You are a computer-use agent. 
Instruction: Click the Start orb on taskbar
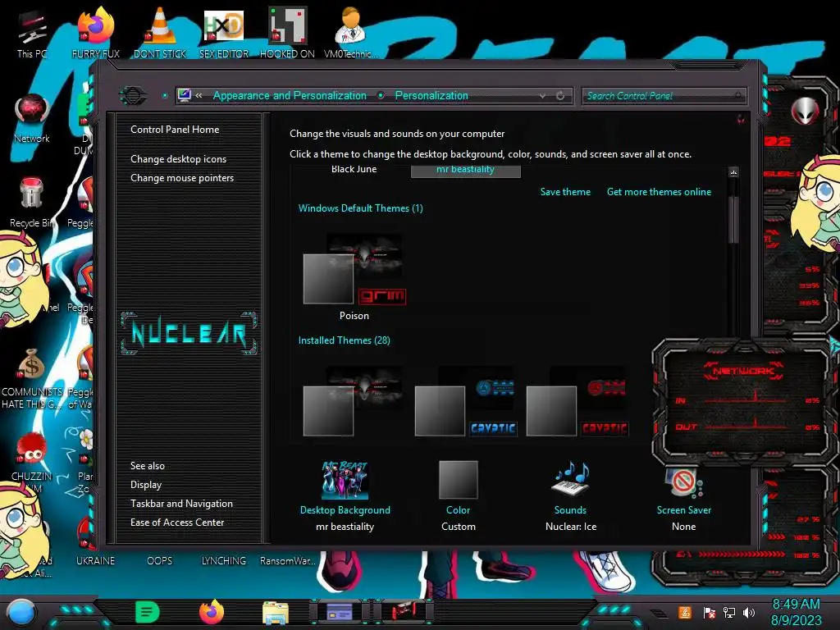click(21, 612)
